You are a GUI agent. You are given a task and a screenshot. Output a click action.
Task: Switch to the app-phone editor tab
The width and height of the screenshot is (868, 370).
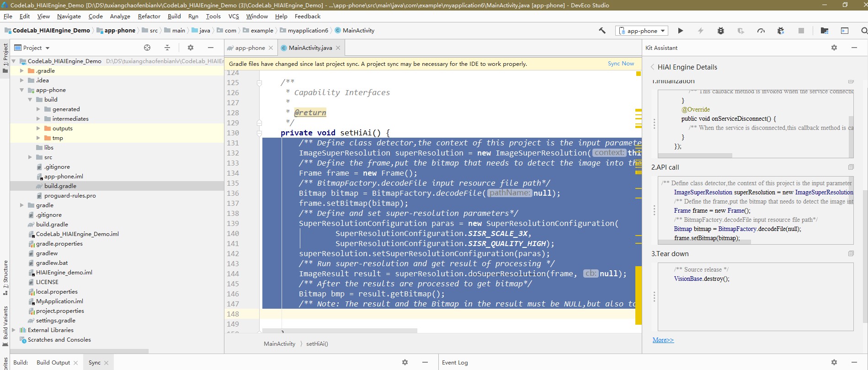(x=250, y=48)
